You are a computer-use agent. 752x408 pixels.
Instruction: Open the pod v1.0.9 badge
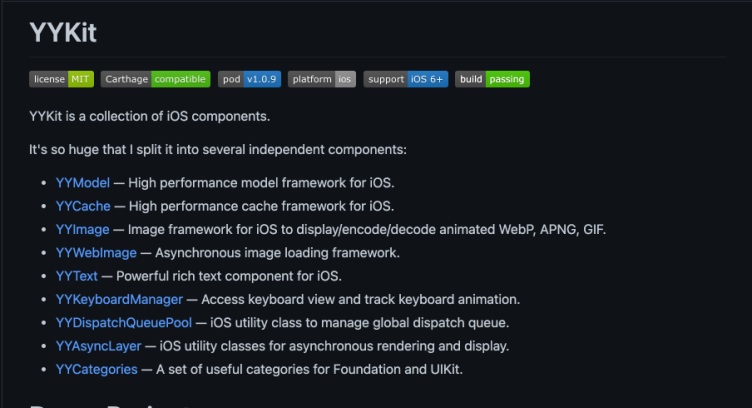tap(249, 79)
